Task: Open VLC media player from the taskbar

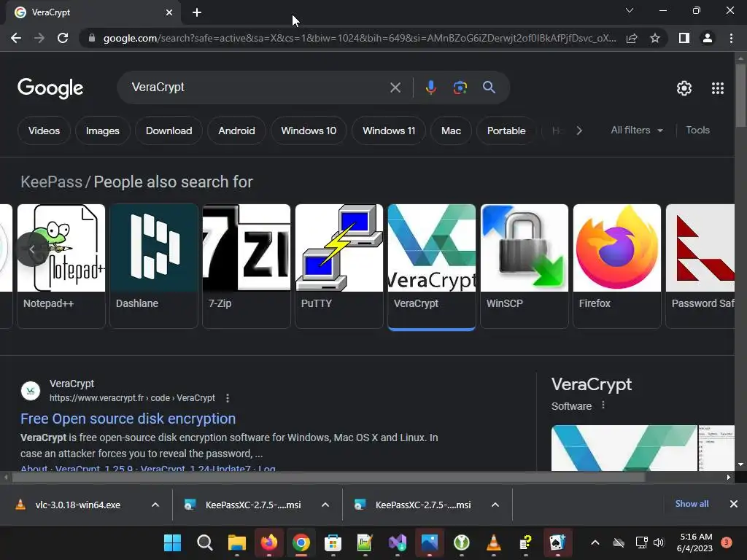Action: point(494,542)
